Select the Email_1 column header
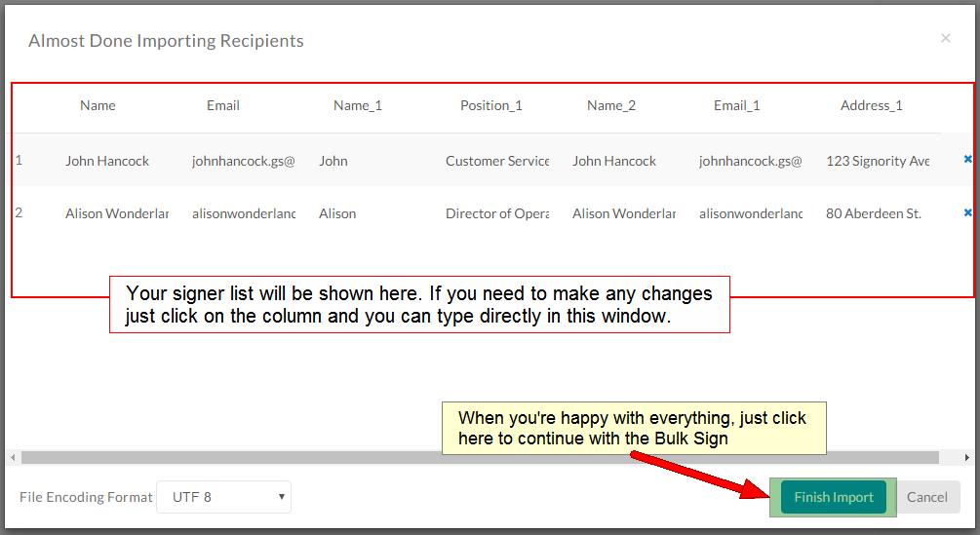Image resolution: width=980 pixels, height=535 pixels. 737,105
